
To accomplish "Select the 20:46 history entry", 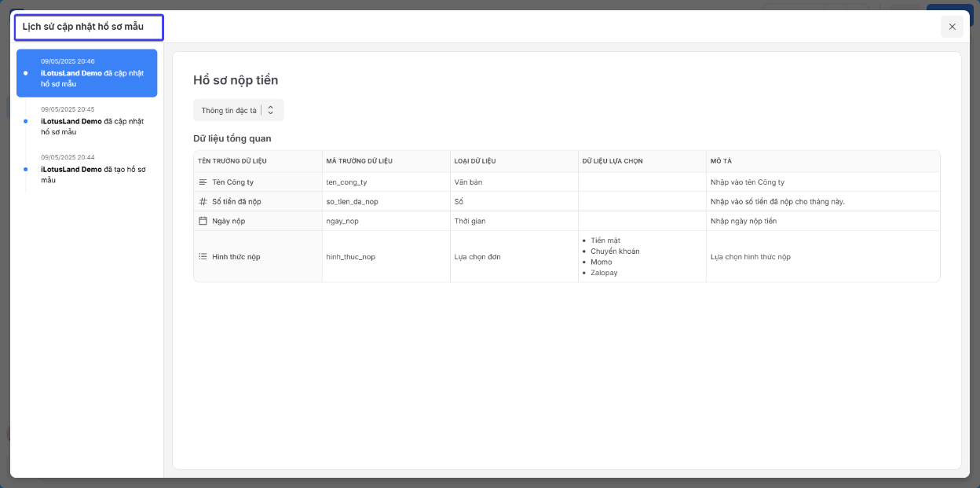I will click(x=86, y=73).
